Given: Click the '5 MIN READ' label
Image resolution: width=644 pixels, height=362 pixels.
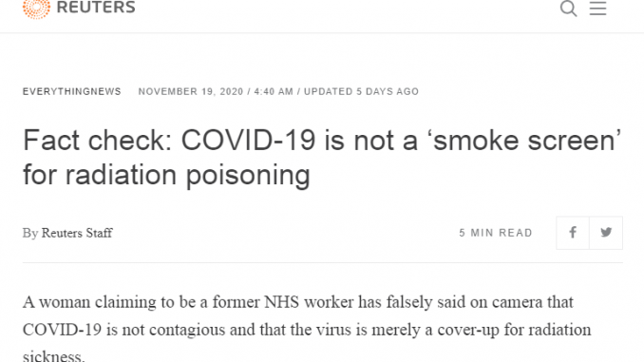Looking at the screenshot, I should click(x=496, y=233).
